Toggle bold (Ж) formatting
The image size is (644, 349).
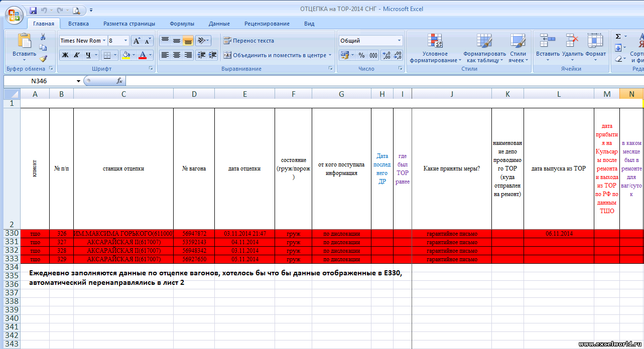click(x=65, y=55)
